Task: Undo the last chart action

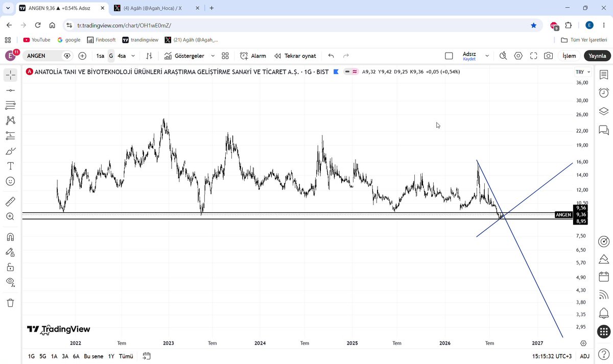Action: [x=331, y=56]
